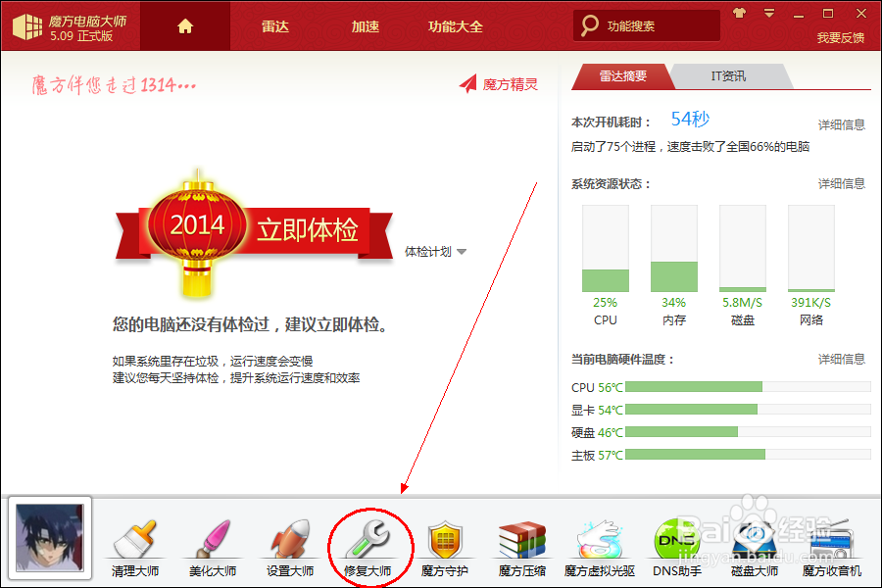Screen dimensions: 882x588
Task: Click the 内存 34% usage bar
Action: pyautogui.click(x=674, y=248)
